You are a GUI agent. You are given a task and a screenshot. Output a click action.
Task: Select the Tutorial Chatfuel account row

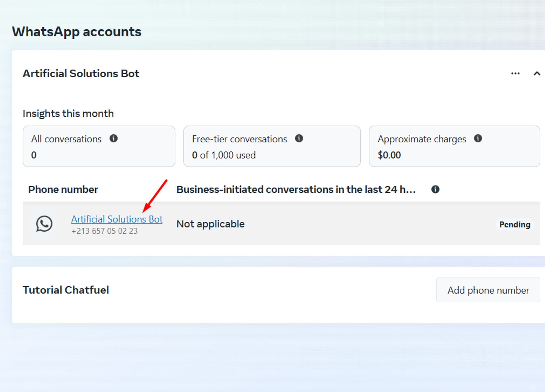tap(66, 290)
